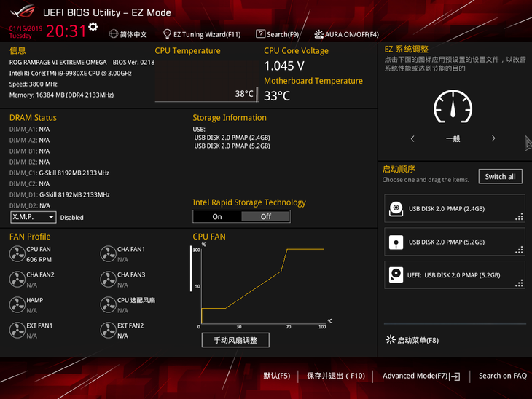Screen dimensions: 532x399
Task: Click DIMM_D1 G-Skill 8192MB 2133MHz entry
Action: (x=59, y=194)
